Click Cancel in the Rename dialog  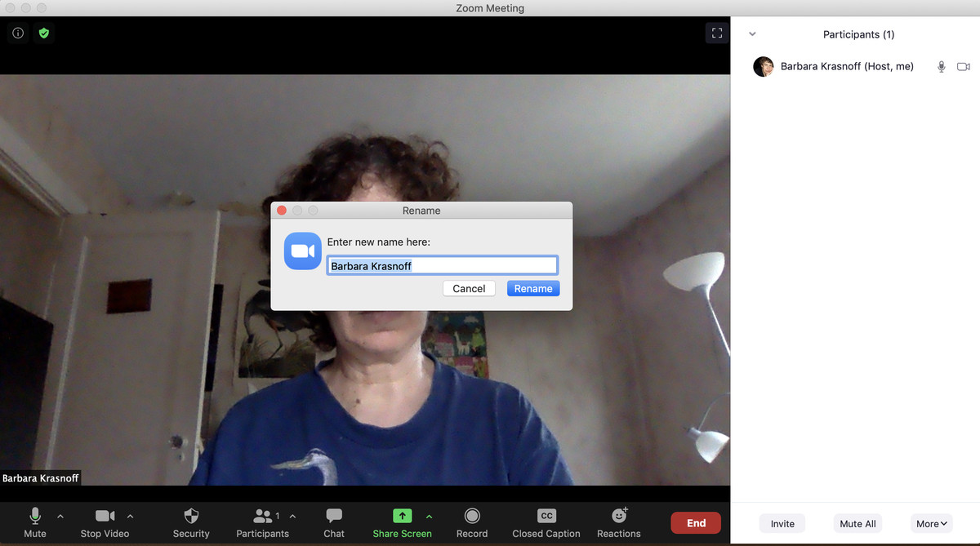(x=469, y=289)
